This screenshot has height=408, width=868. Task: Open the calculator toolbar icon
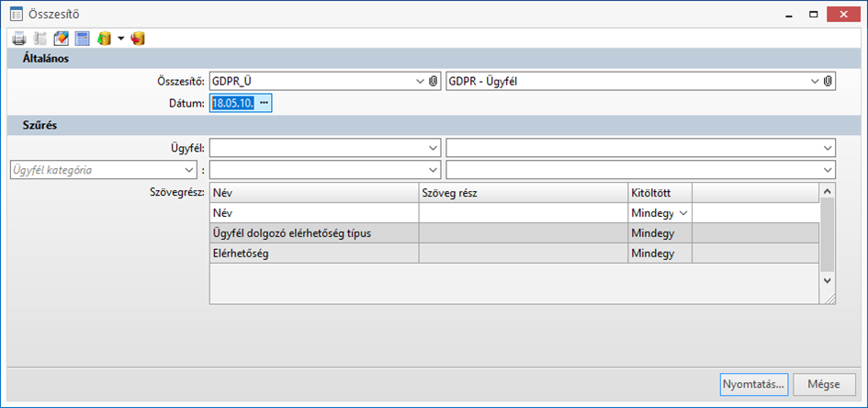click(82, 39)
